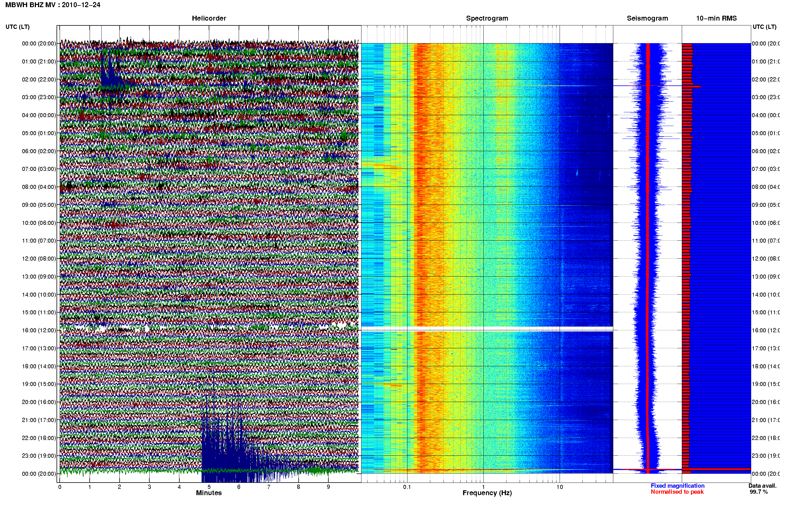Click the '99.7 %' data availability value
Viewport: 812px width, 508px height.
coord(759,492)
